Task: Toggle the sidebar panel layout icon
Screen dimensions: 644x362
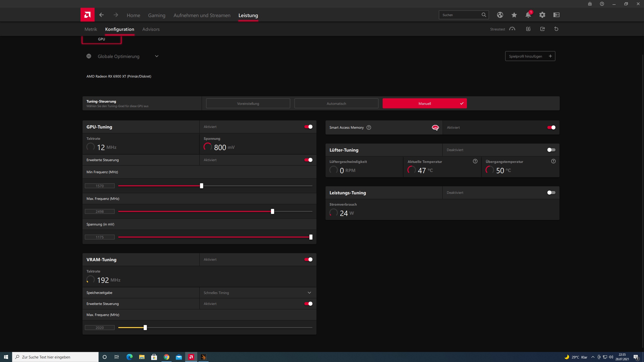Action: point(556,15)
